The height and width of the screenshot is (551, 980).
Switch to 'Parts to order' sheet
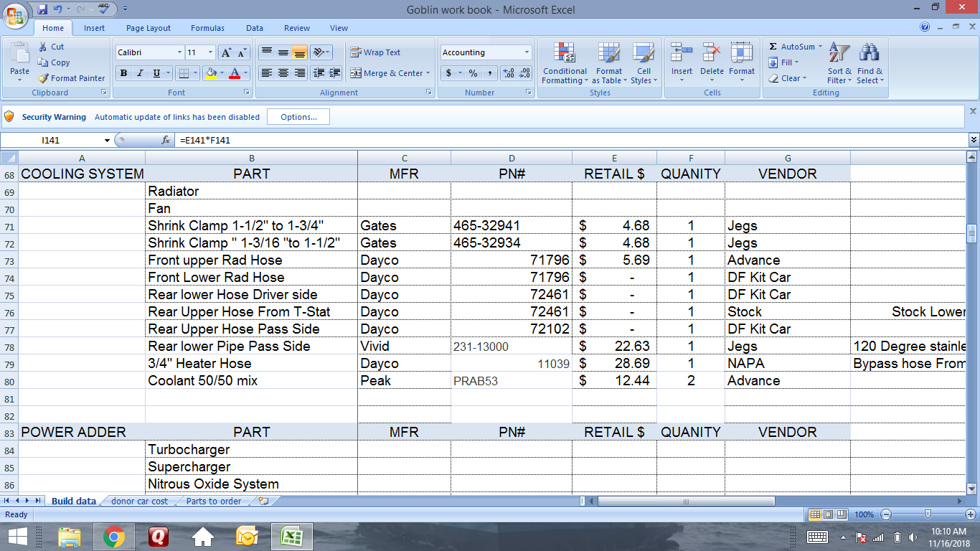tap(214, 501)
